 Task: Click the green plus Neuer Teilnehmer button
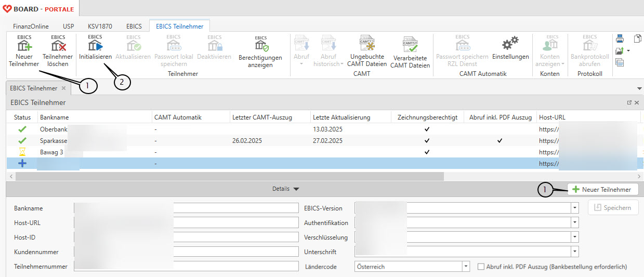tap(602, 190)
